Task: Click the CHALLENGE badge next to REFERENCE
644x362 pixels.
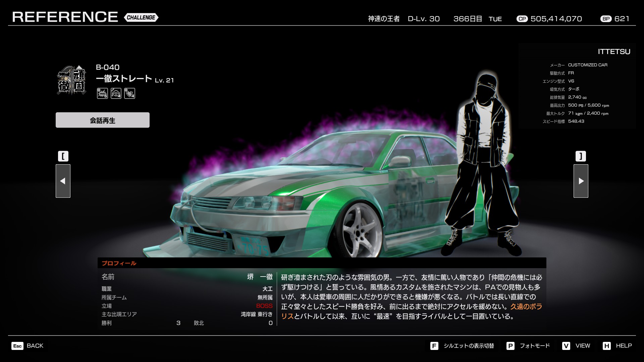Action: coord(141,17)
